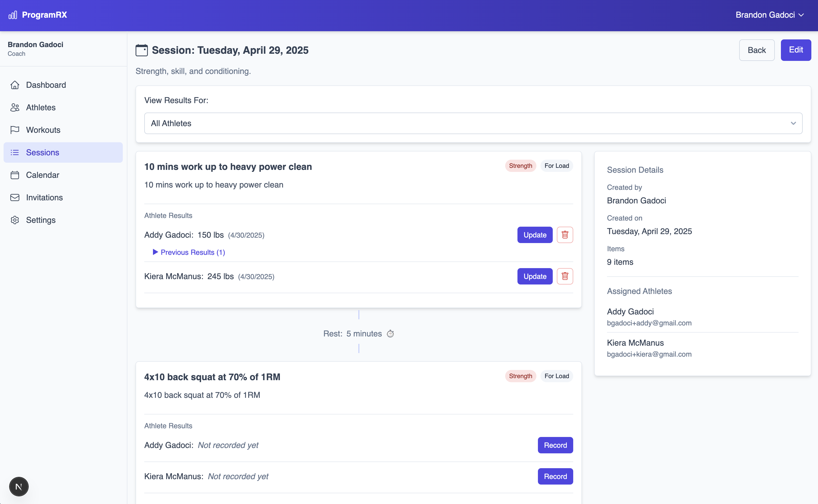Click the Athletes people icon

15,107
